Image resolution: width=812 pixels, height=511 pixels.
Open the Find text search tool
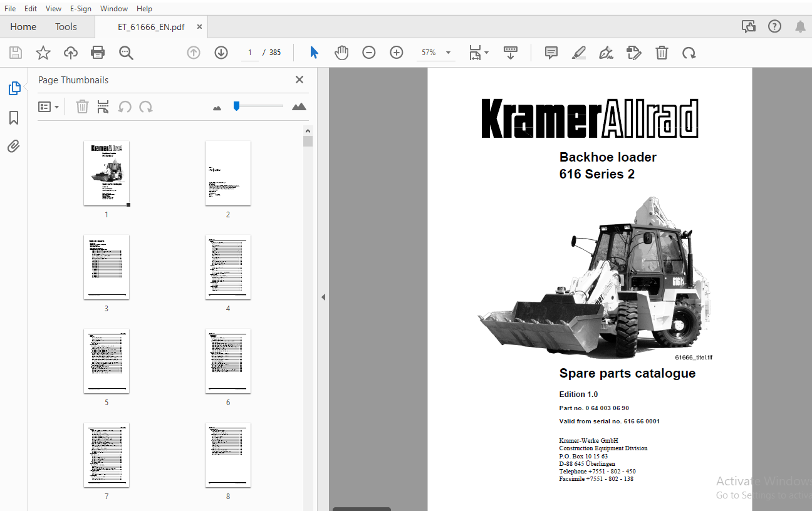click(126, 53)
